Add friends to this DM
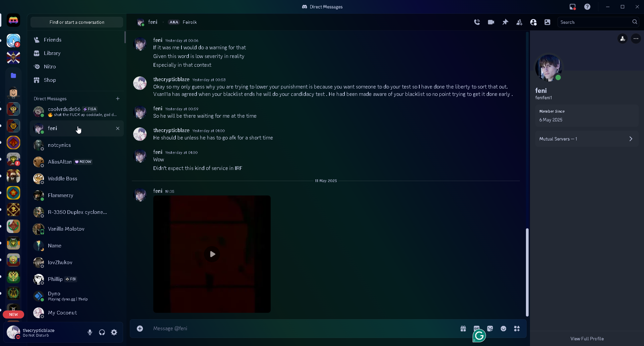 (519, 22)
